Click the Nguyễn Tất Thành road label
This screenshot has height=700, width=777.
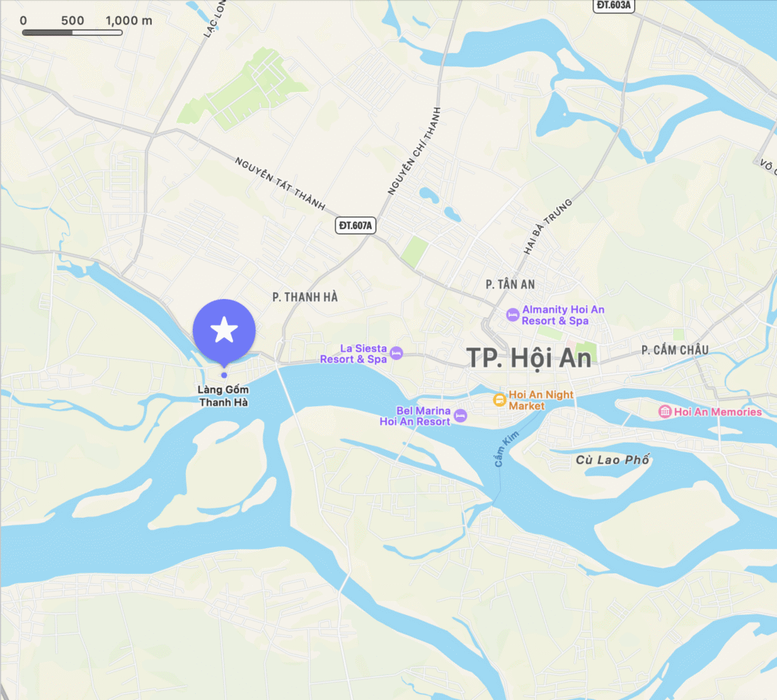tap(280, 184)
